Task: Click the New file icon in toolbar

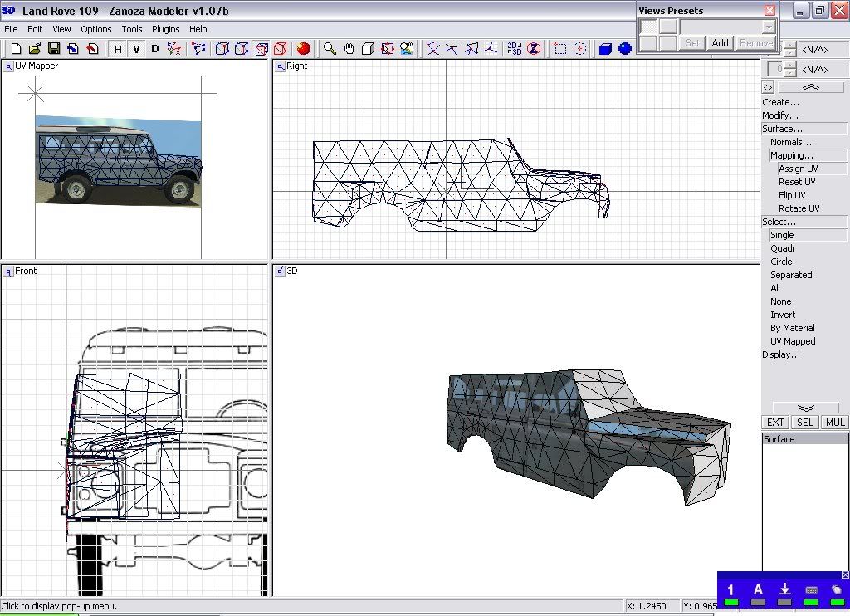Action: pyautogui.click(x=16, y=49)
